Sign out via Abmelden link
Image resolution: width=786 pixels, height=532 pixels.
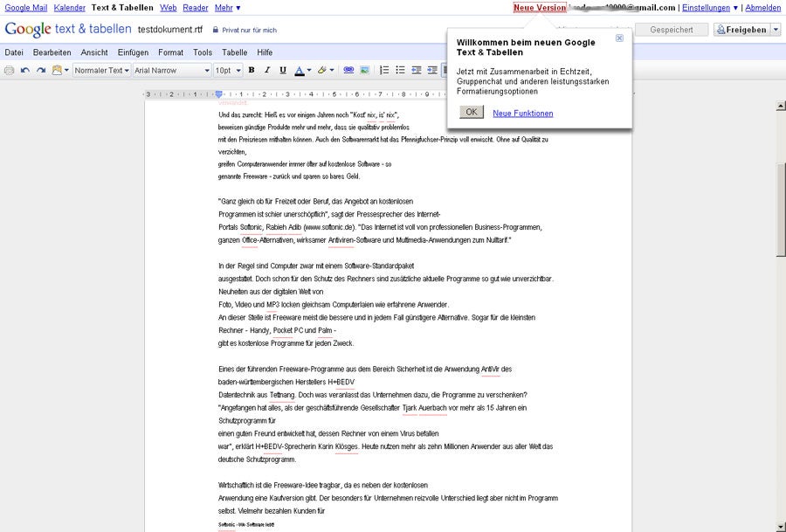[x=763, y=8]
